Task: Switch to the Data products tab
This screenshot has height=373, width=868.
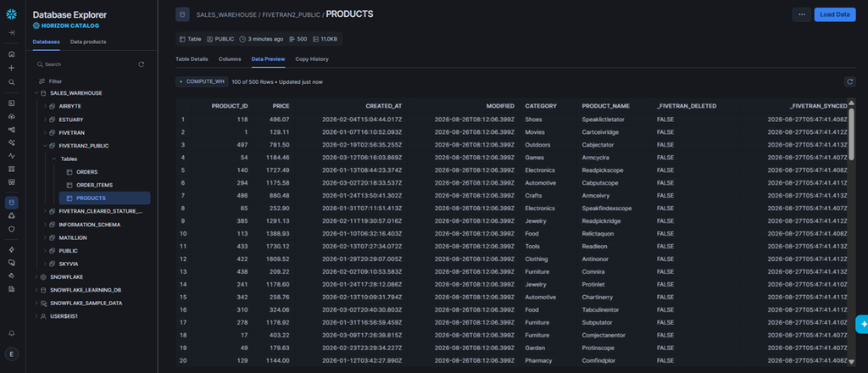Action: pos(88,42)
